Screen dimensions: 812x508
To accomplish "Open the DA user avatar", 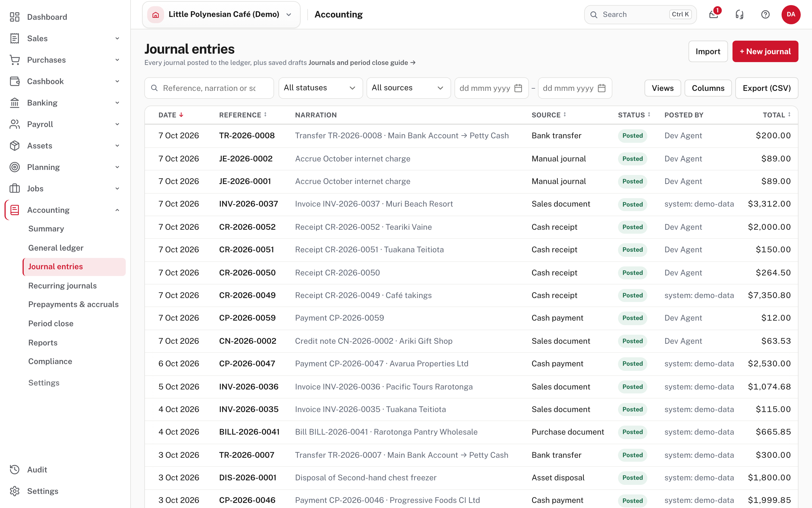I will (791, 14).
